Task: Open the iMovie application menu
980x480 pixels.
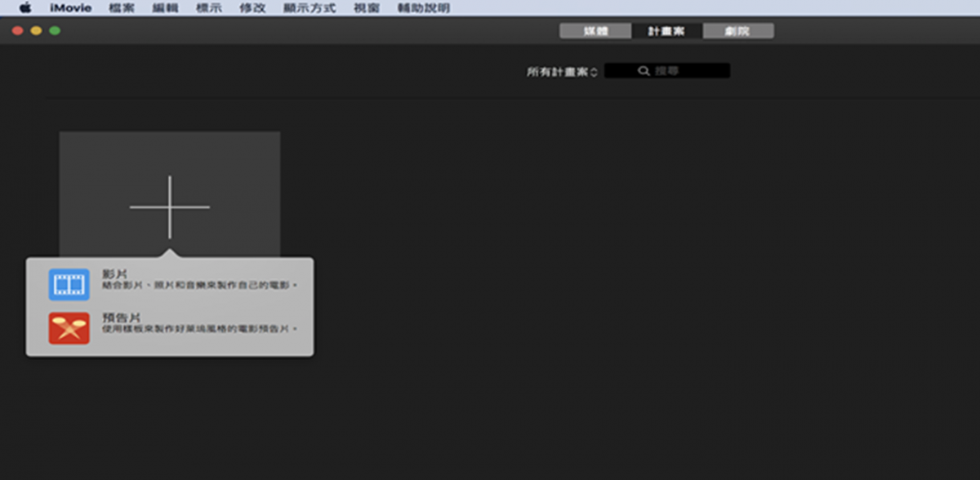Action: [x=70, y=8]
